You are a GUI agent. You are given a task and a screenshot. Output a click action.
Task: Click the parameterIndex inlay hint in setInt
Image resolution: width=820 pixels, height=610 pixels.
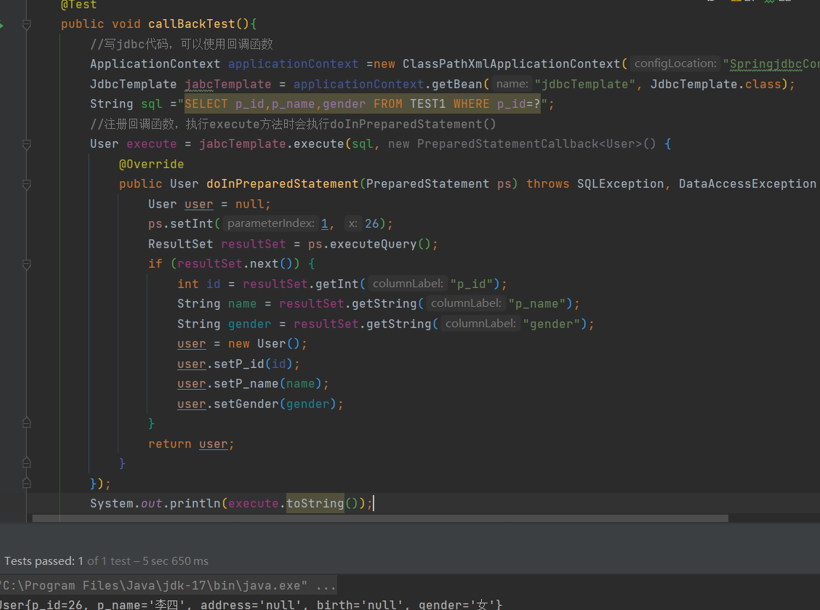[x=270, y=224]
